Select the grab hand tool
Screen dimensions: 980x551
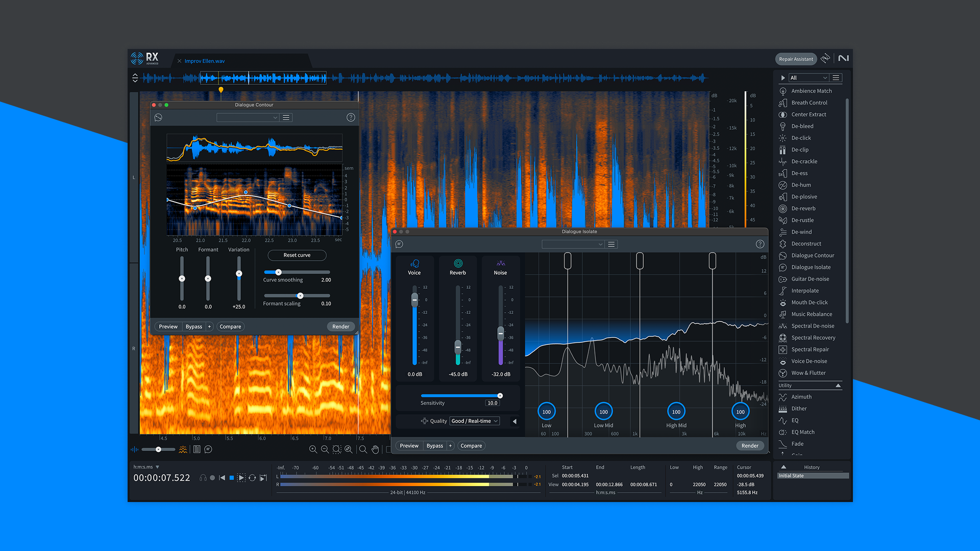(375, 449)
